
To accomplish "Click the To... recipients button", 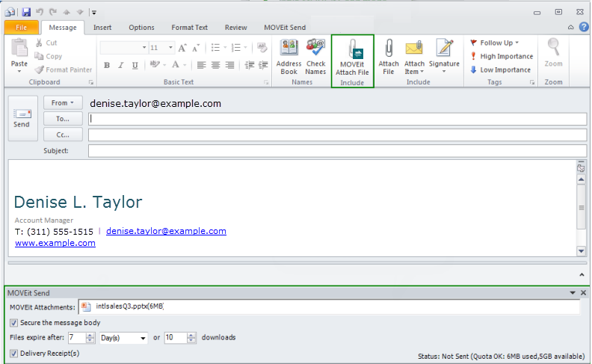I will (63, 119).
